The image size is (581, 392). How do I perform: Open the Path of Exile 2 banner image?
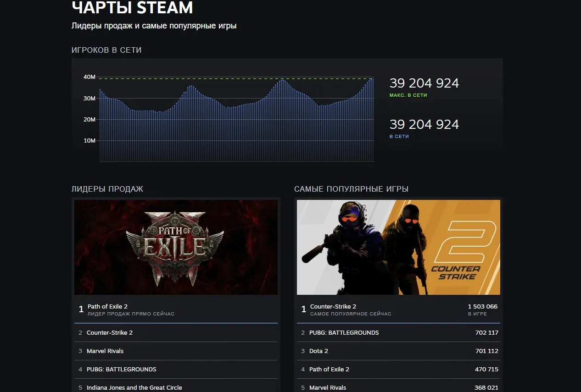pos(176,247)
